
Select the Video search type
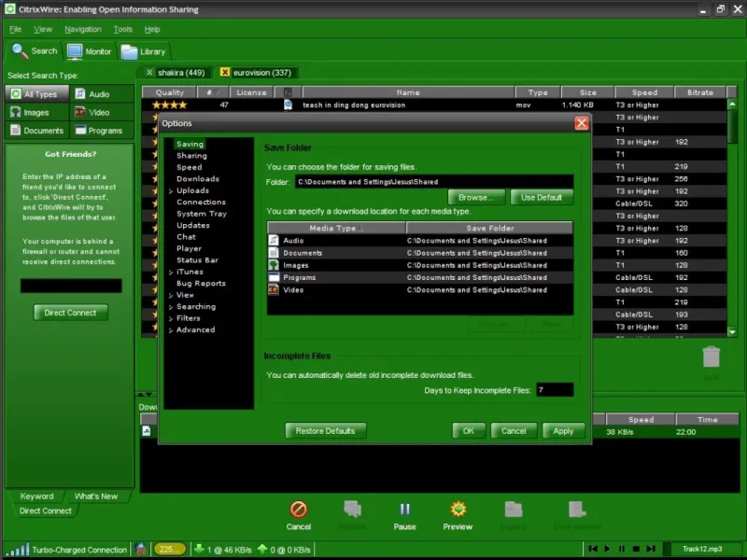(x=102, y=112)
